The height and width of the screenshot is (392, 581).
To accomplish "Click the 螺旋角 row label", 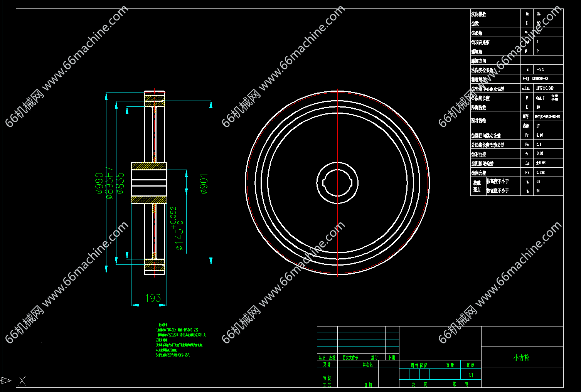I will pyautogui.click(x=477, y=51).
